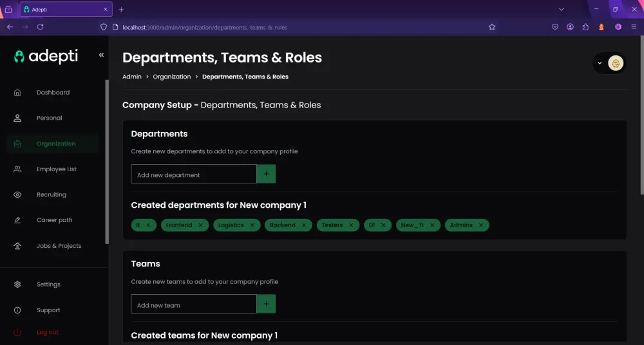The image size is (644, 345).
Task: Open the browser account icon
Action: tap(570, 27)
